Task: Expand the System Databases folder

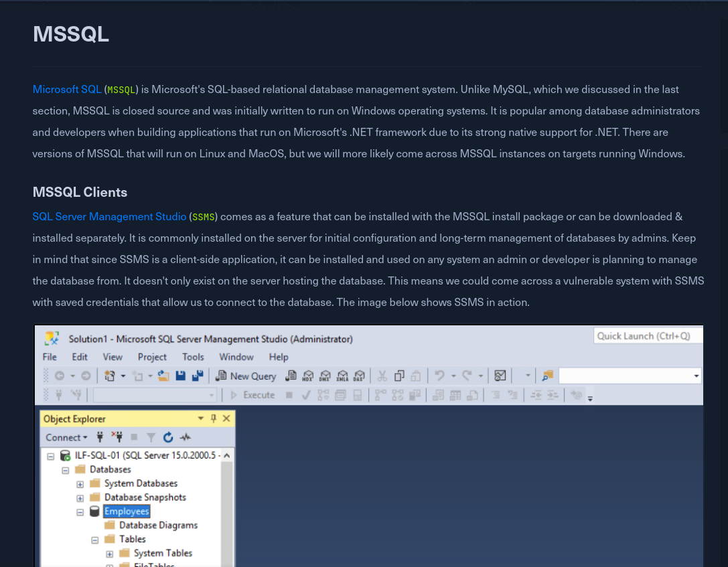Action: coord(80,483)
